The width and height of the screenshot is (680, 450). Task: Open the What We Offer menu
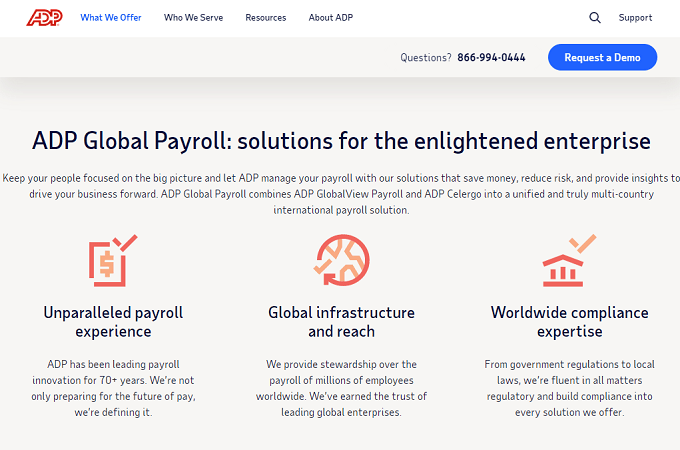[x=111, y=18]
